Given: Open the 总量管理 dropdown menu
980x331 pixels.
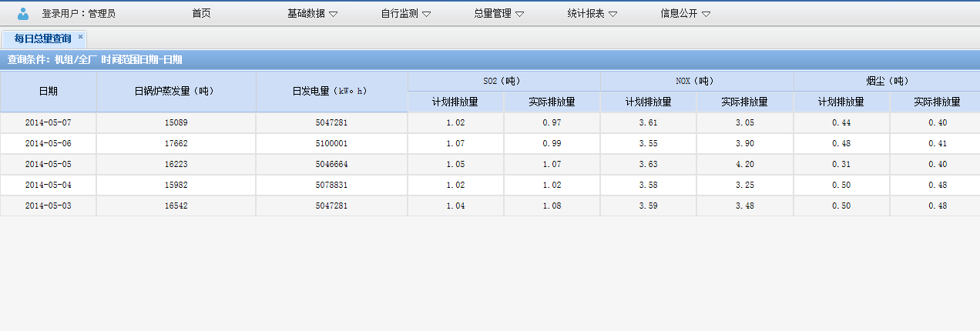Looking at the screenshot, I should click(x=498, y=13).
